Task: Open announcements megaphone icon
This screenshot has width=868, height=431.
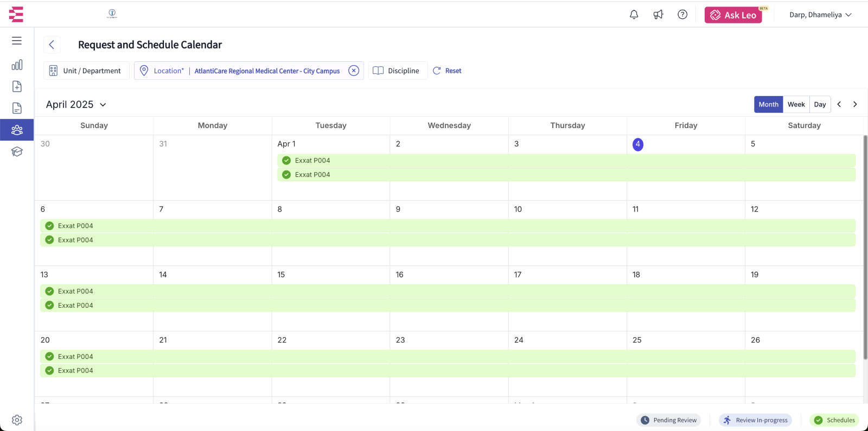Action: (658, 15)
